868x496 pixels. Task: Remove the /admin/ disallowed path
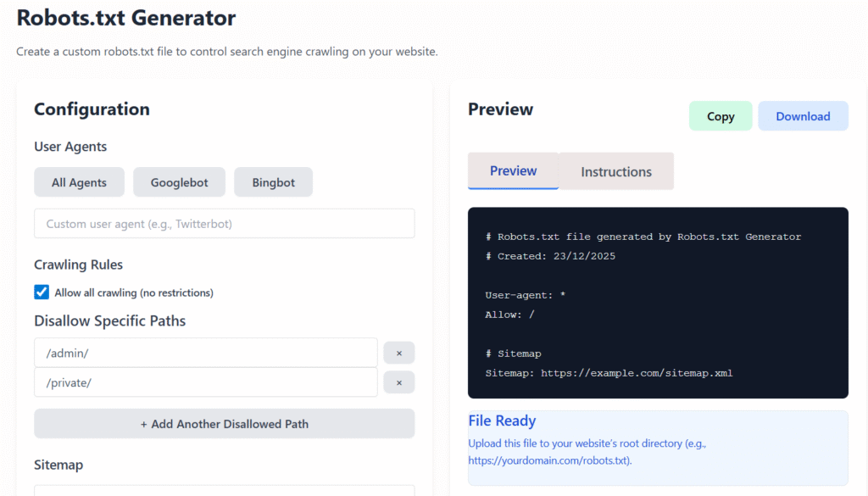pyautogui.click(x=398, y=352)
